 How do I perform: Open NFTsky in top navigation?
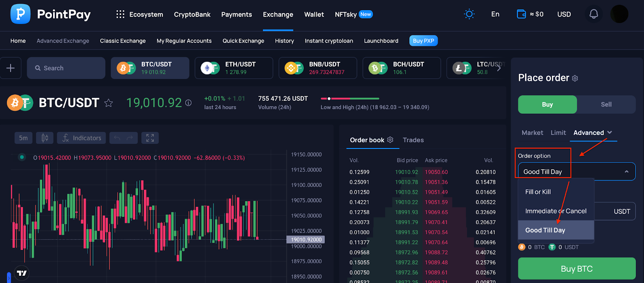pos(346,15)
